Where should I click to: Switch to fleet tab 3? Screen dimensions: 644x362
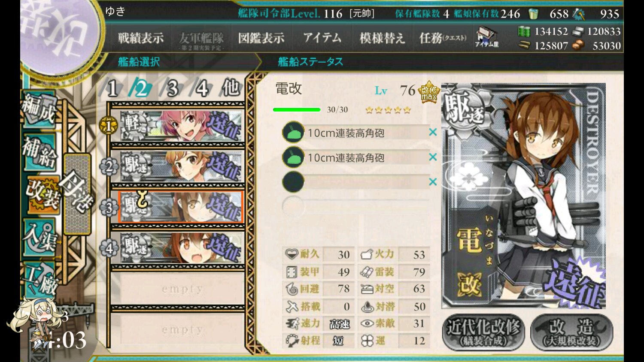point(173,88)
